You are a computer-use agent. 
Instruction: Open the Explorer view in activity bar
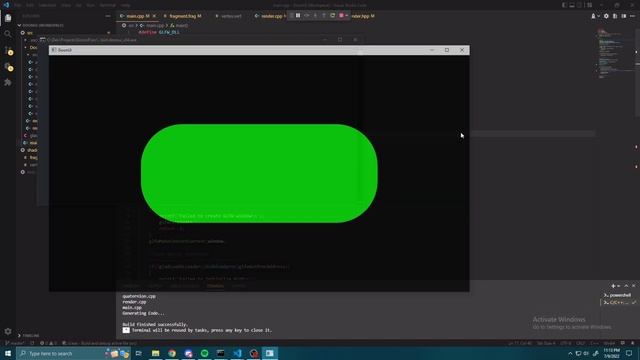(8, 18)
